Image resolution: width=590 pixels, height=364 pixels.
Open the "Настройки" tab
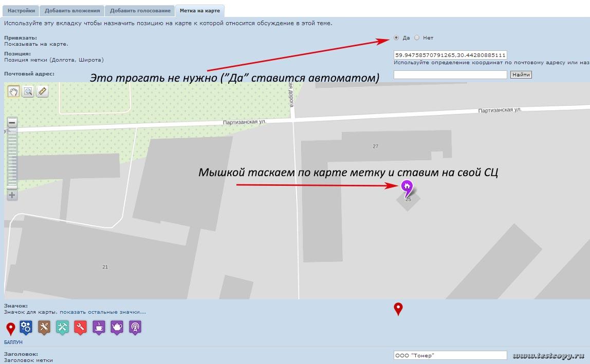(x=21, y=10)
